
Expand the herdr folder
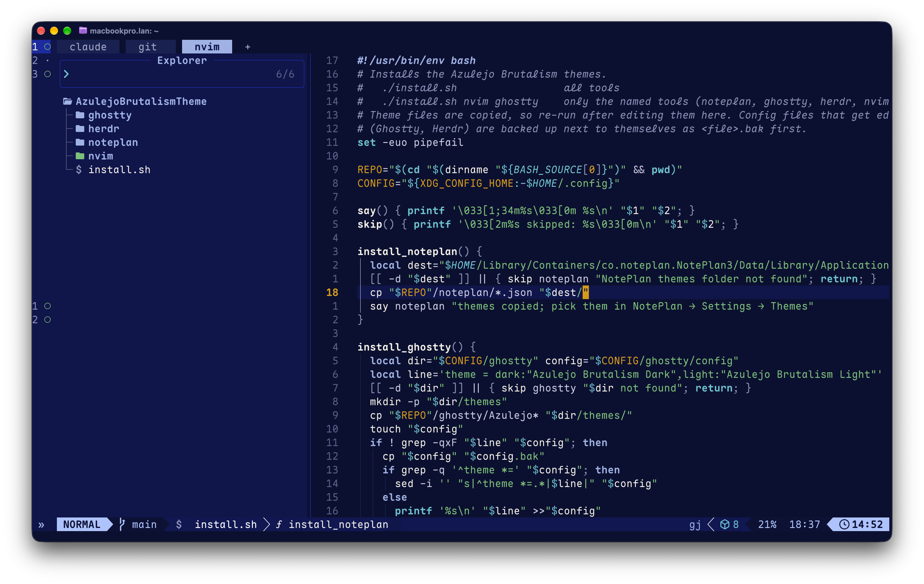click(x=98, y=129)
